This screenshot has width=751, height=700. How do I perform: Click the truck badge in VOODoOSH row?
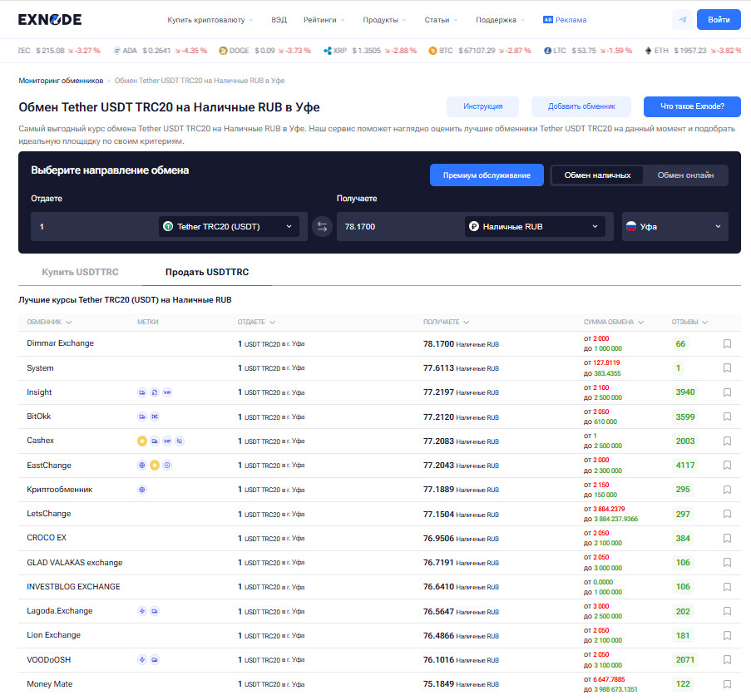coord(154,660)
